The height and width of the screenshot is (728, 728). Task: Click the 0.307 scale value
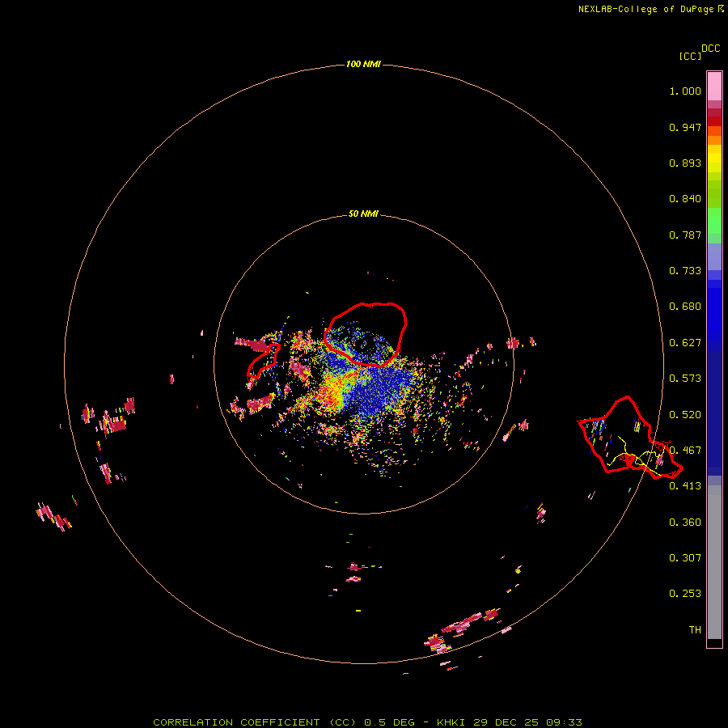[x=685, y=558]
